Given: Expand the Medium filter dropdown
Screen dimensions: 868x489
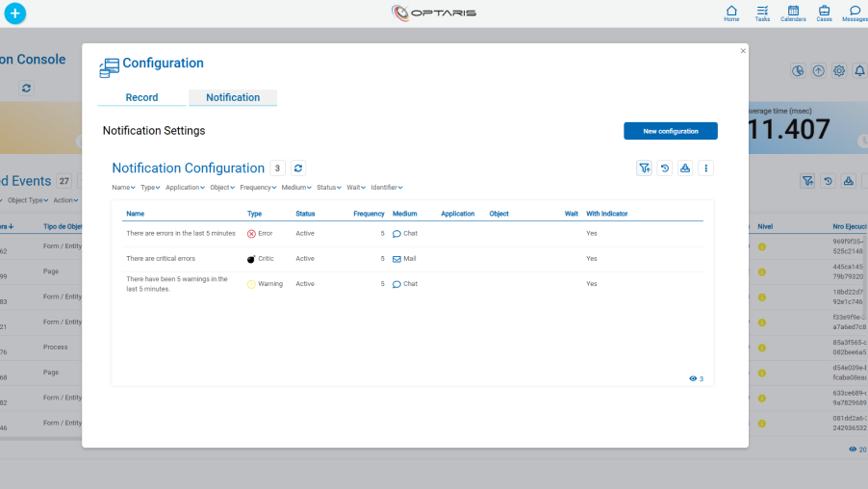Looking at the screenshot, I should coord(296,187).
